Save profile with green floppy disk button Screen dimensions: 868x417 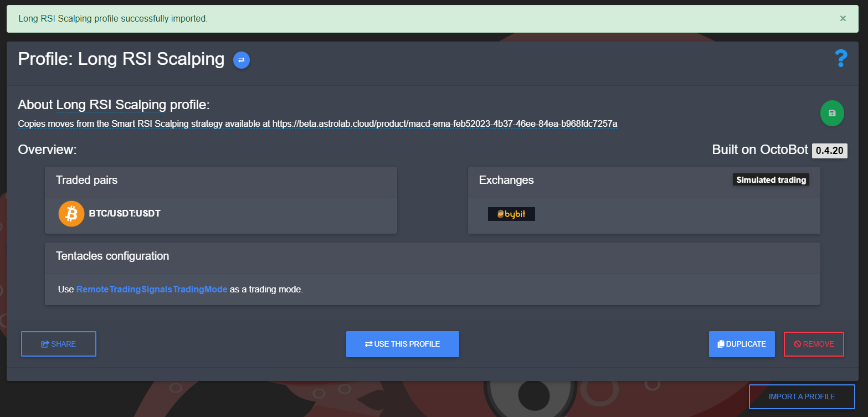(832, 113)
